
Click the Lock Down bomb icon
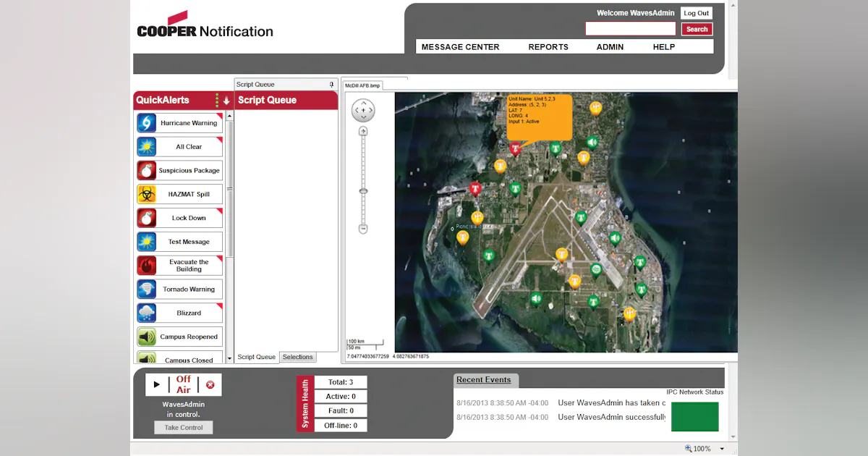pyautogui.click(x=147, y=218)
